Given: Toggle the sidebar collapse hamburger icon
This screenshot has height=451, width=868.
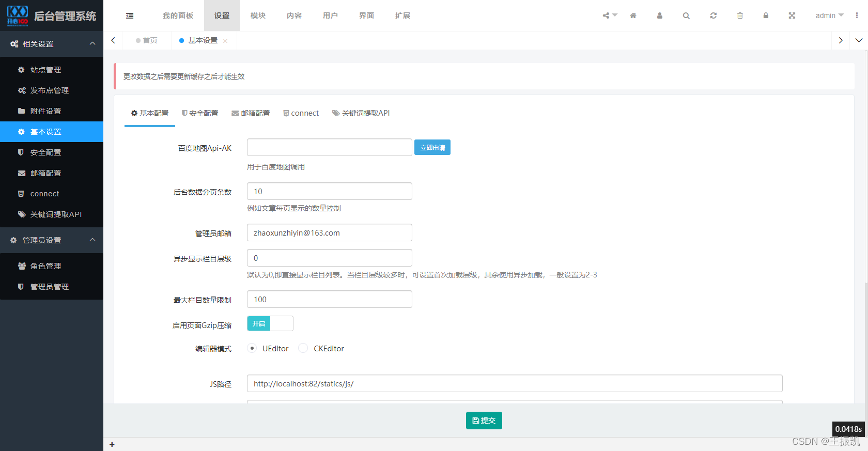Looking at the screenshot, I should (130, 15).
